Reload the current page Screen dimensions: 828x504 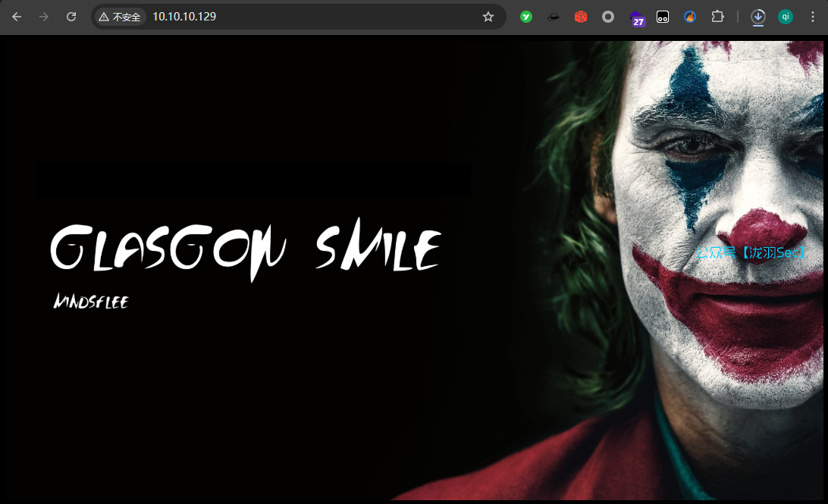(71, 17)
